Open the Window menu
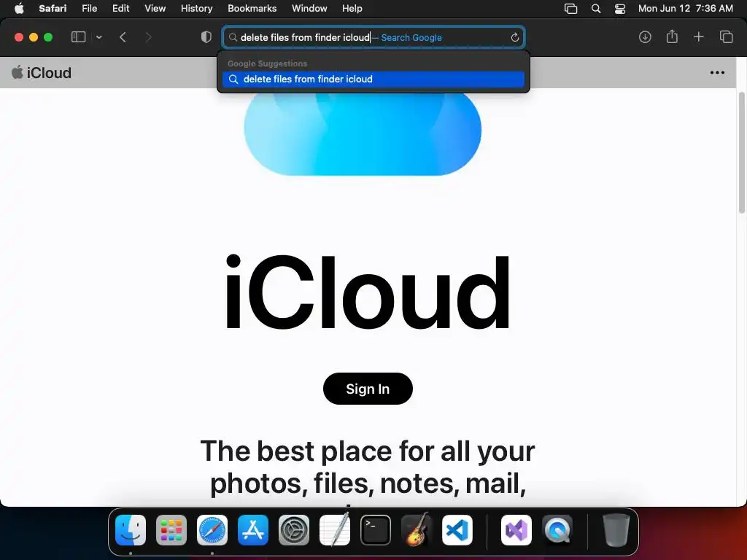Screen dimensions: 747x560 [309, 8]
